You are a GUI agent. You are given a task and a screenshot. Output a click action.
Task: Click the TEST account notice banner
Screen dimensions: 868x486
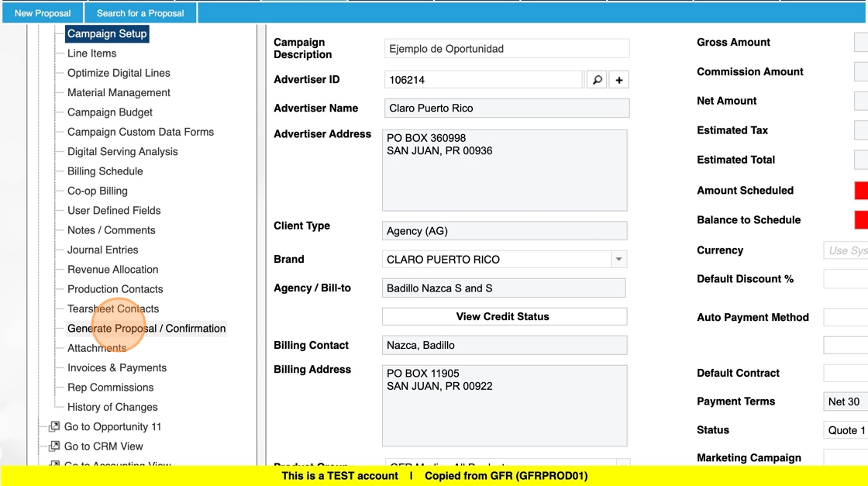click(434, 475)
